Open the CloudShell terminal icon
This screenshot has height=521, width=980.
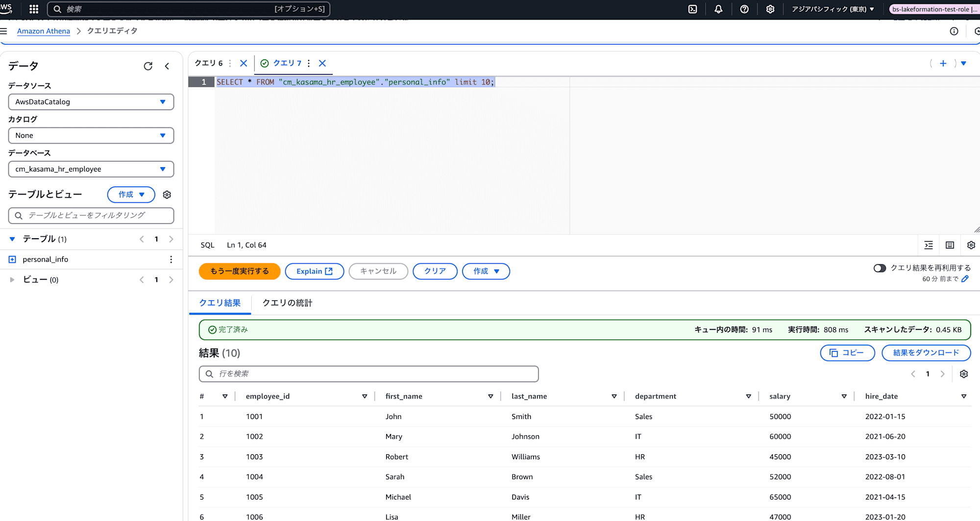point(692,9)
